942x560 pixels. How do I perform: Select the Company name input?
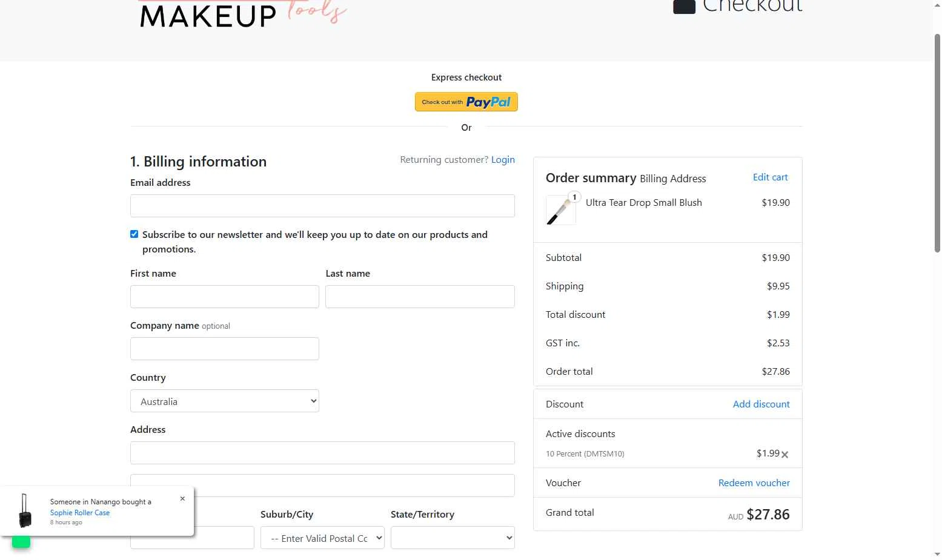click(x=225, y=349)
